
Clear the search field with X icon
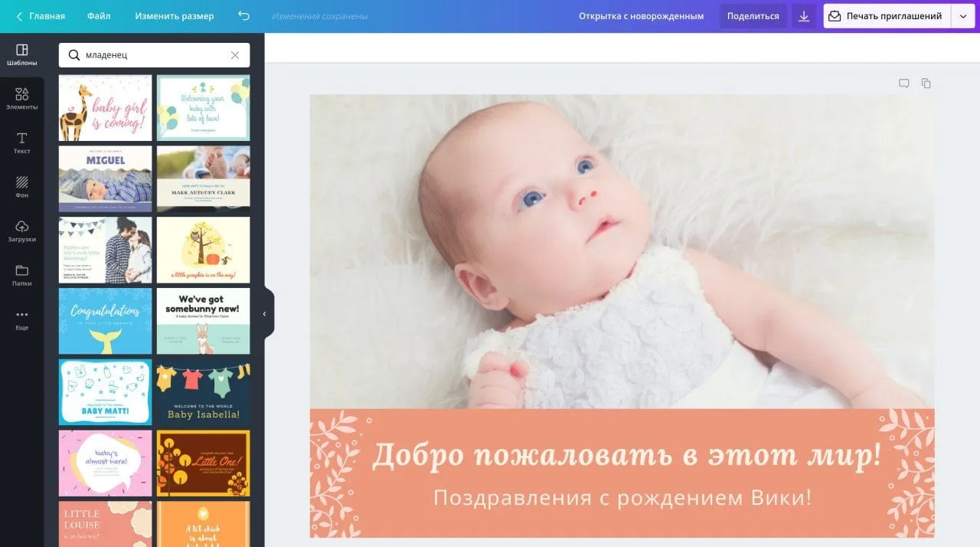coord(235,55)
